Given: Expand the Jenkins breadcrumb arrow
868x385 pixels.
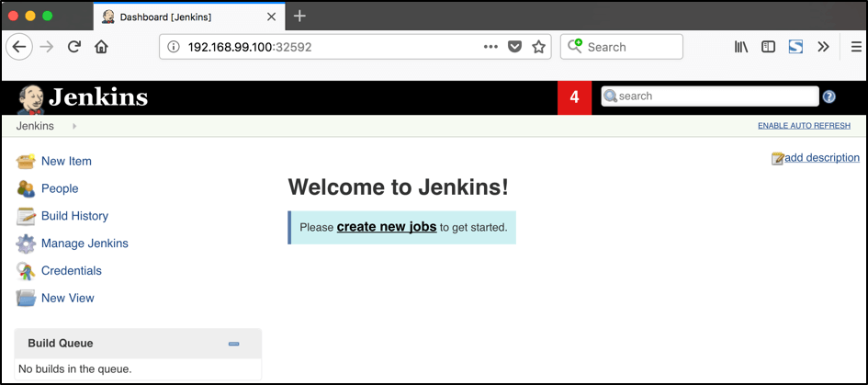Looking at the screenshot, I should tap(74, 126).
